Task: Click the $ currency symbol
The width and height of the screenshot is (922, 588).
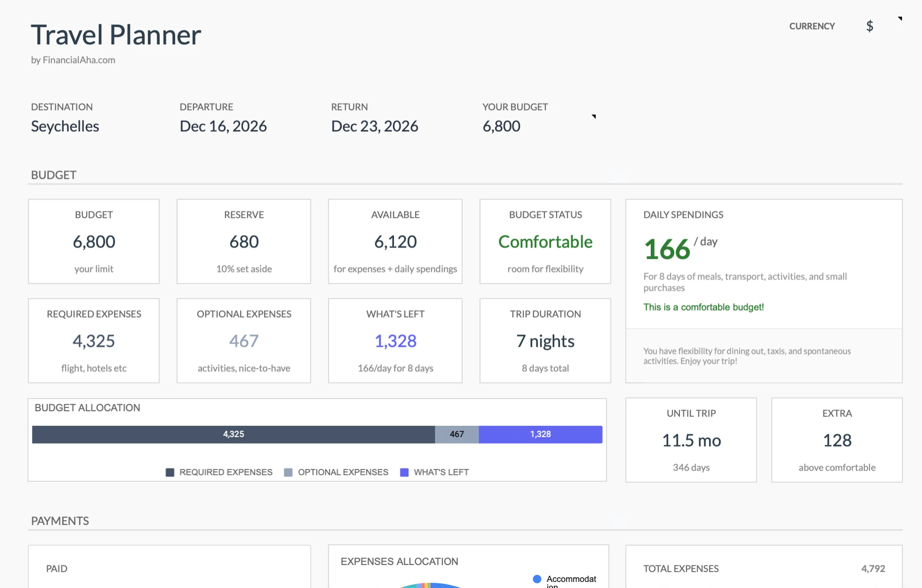Action: coord(869,26)
